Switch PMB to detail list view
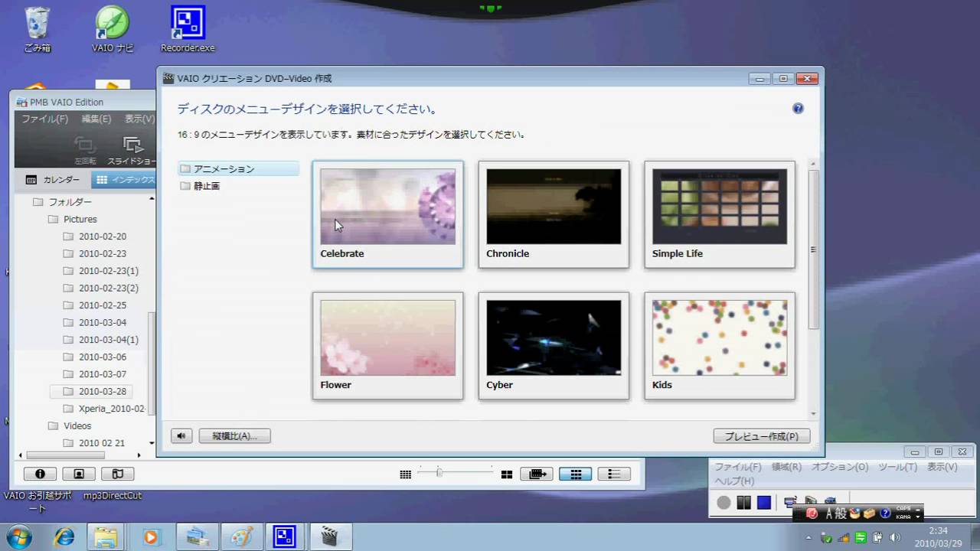Image resolution: width=980 pixels, height=551 pixels. [614, 474]
